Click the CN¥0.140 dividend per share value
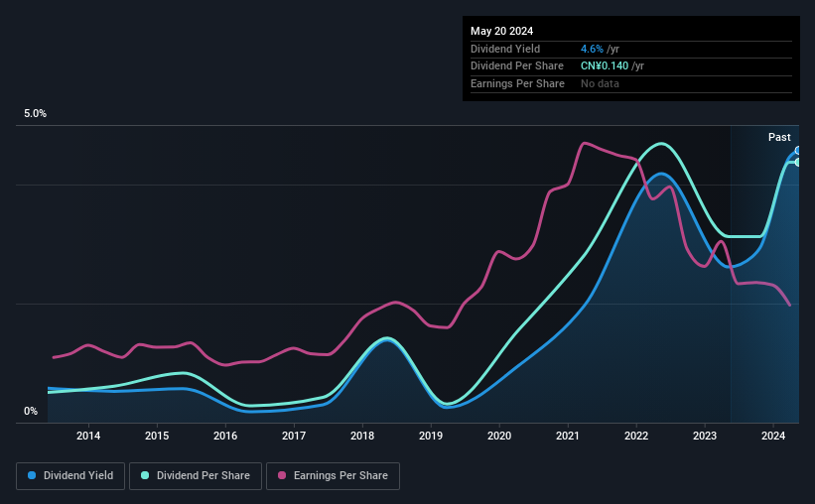Screen dimensions: 815x504 (605, 66)
